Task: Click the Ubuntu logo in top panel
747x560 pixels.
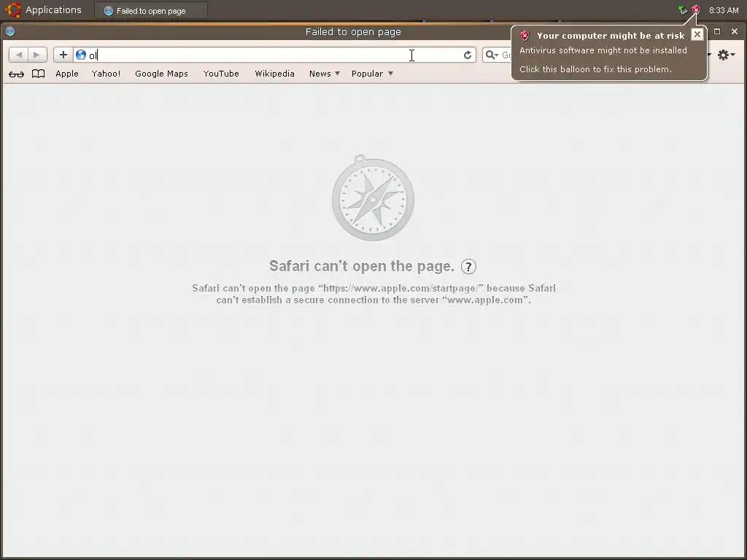Action: (x=13, y=9)
